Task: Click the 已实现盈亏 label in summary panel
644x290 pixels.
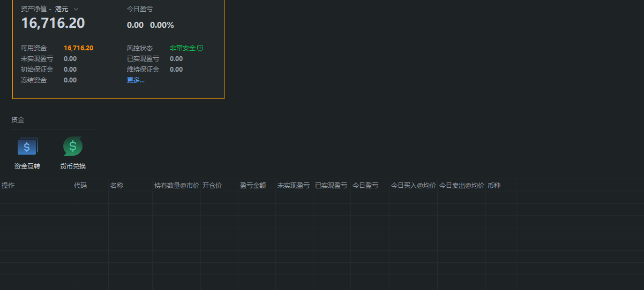Action: coord(143,59)
